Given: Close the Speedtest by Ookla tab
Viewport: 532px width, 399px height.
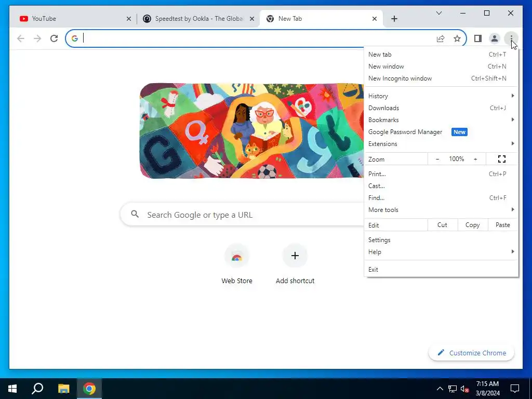Looking at the screenshot, I should coord(252,19).
